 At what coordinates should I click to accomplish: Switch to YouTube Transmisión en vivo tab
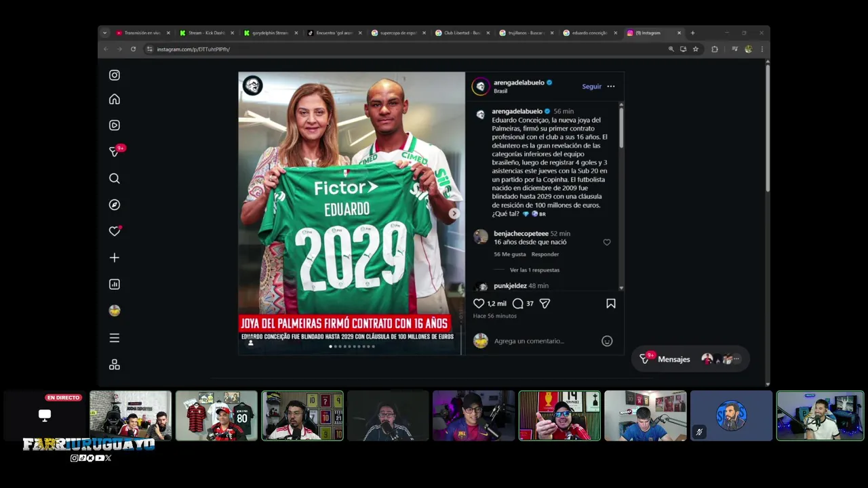[141, 33]
